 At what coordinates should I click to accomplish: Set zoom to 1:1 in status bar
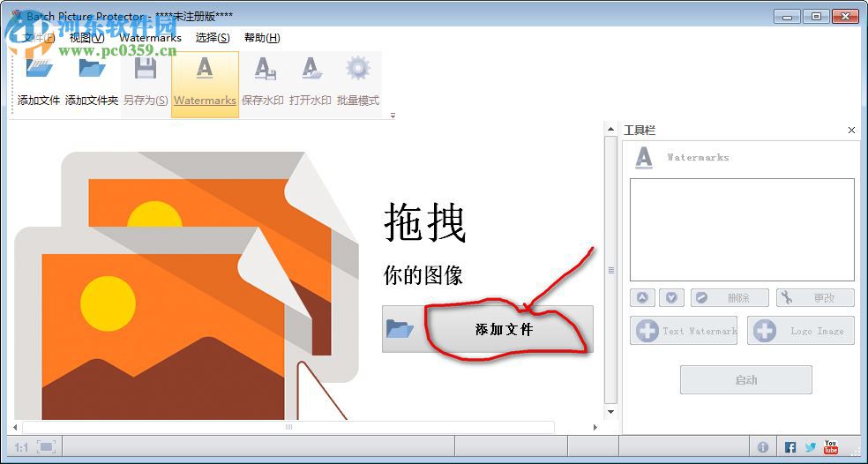click(x=21, y=447)
